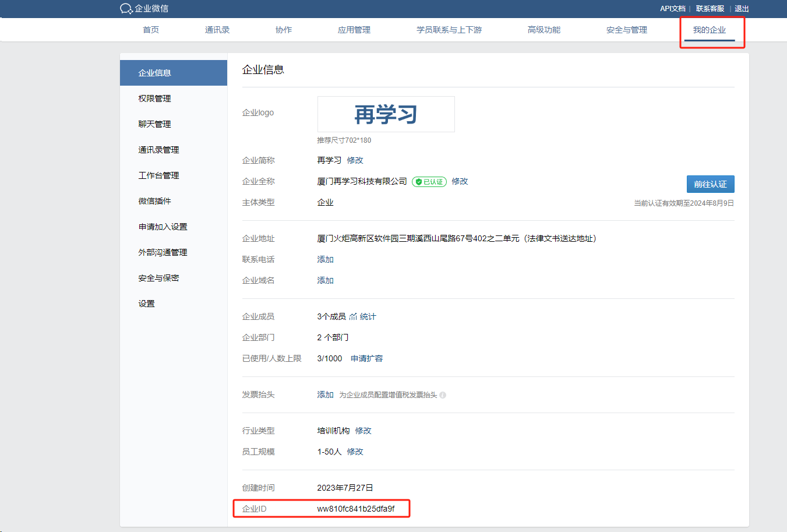The image size is (787, 532).
Task: Click the enterprise address text
Action: [457, 238]
